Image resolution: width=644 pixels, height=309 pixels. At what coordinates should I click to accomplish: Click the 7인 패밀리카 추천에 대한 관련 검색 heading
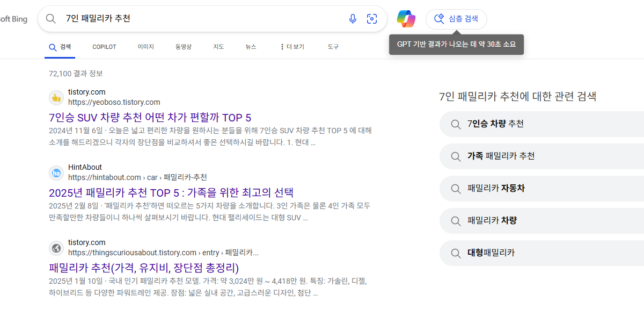point(517,97)
